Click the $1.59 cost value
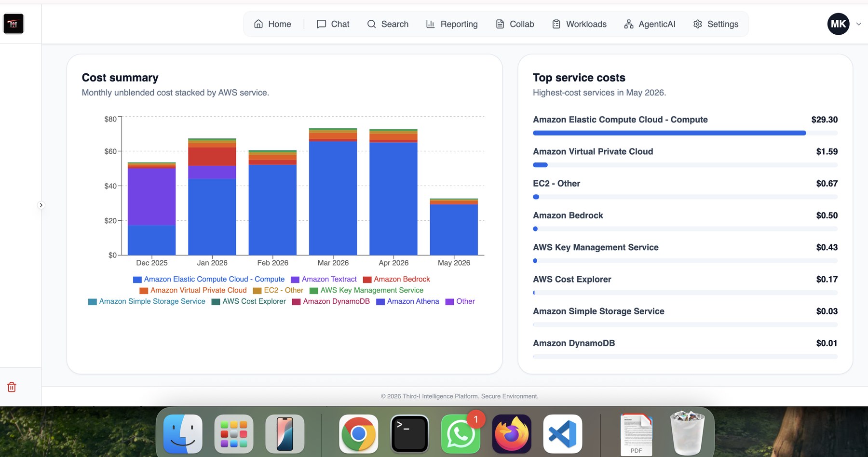 point(827,151)
